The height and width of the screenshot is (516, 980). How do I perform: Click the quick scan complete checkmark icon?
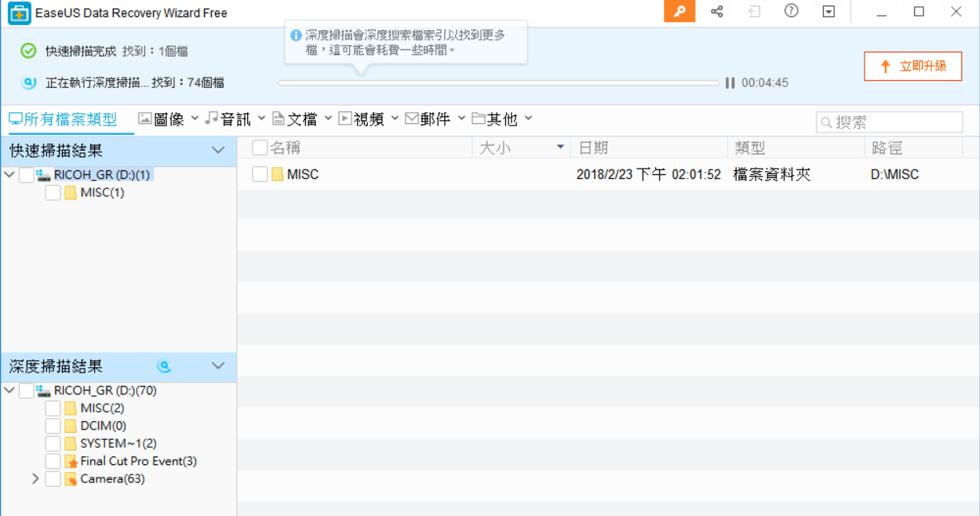pyautogui.click(x=28, y=51)
